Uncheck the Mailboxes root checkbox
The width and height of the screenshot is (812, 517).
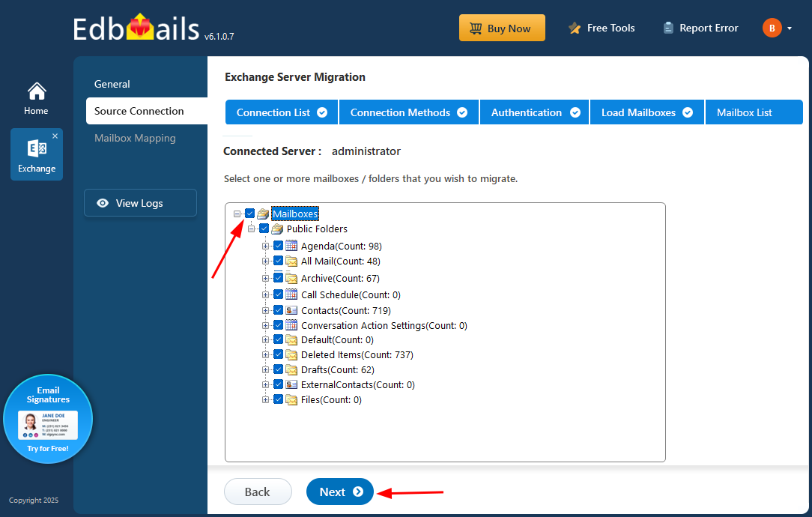[250, 214]
